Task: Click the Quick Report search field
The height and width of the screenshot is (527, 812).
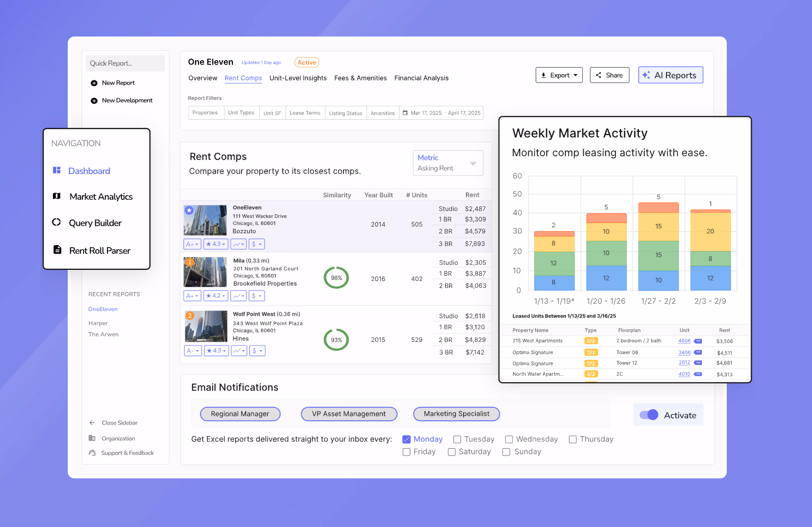Action: click(x=125, y=63)
